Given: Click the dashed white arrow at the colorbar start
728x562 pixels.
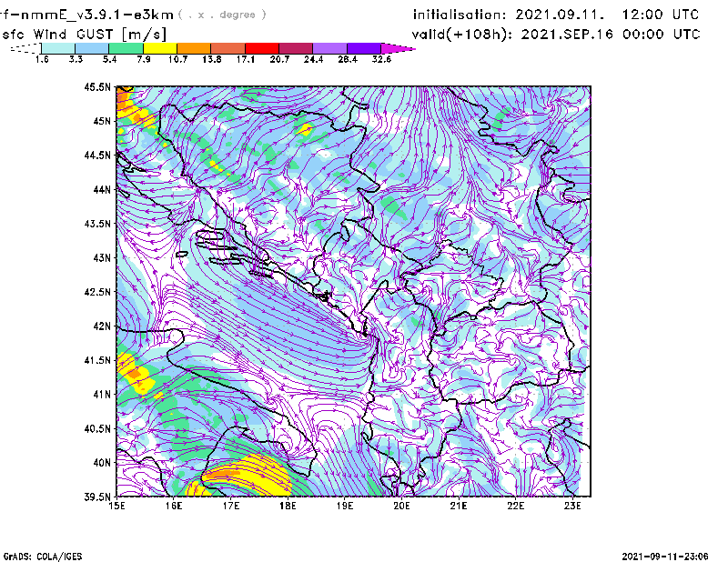Looking at the screenshot, I should coord(25,48).
